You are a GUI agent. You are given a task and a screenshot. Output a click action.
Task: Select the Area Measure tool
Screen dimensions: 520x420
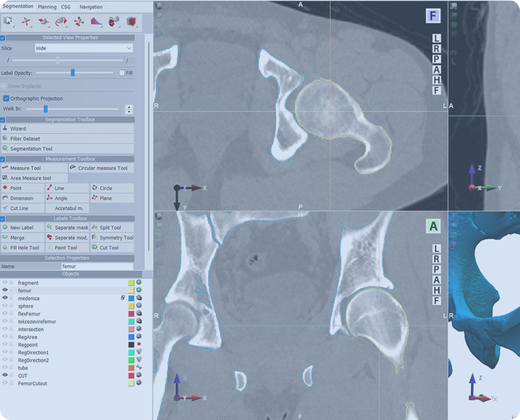pos(34,178)
